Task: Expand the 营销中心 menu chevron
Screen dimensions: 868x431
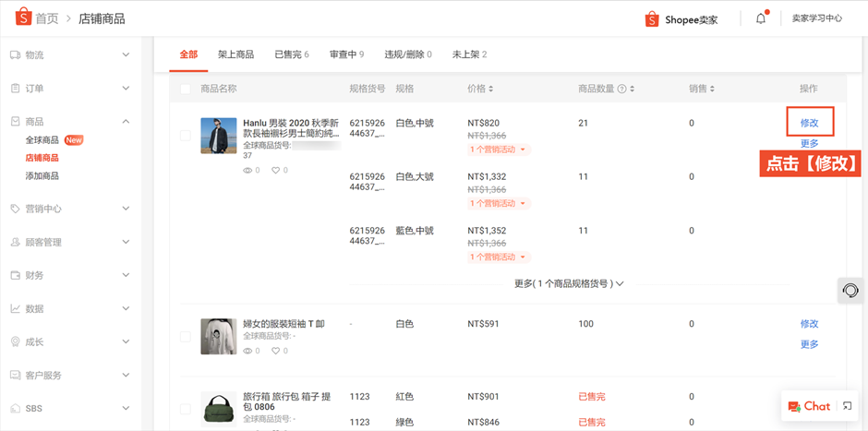Action: (126, 209)
